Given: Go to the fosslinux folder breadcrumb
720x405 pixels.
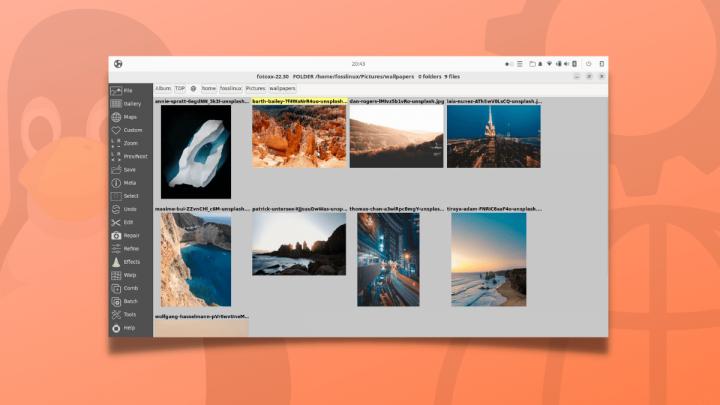Looking at the screenshot, I should pos(230,88).
